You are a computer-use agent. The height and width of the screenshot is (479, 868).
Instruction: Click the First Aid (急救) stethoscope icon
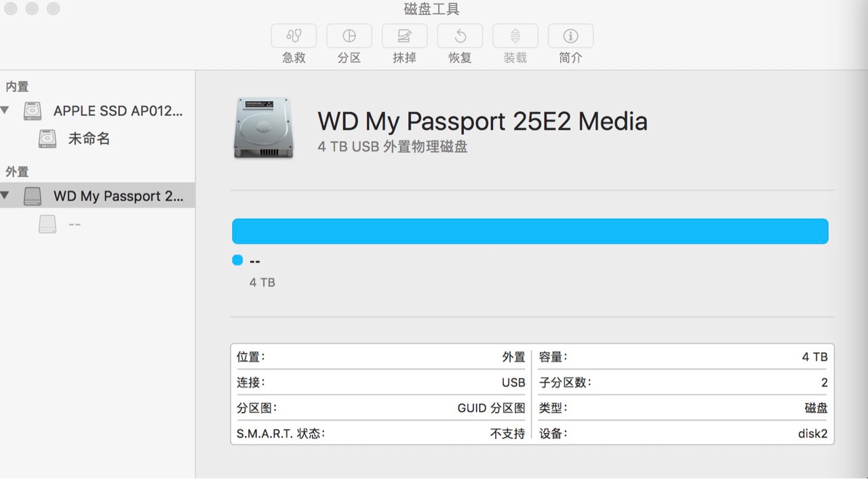pyautogui.click(x=294, y=36)
